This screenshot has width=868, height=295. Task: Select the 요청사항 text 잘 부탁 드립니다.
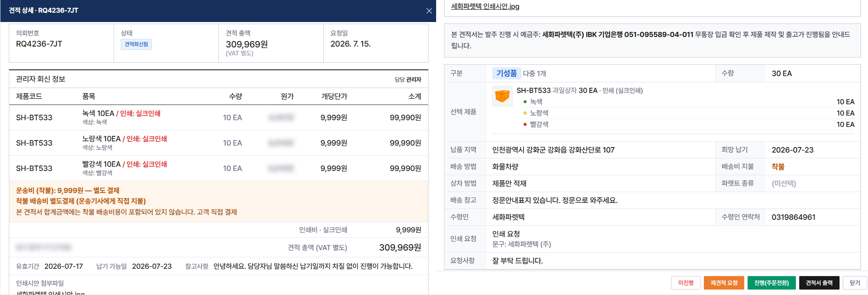click(517, 261)
